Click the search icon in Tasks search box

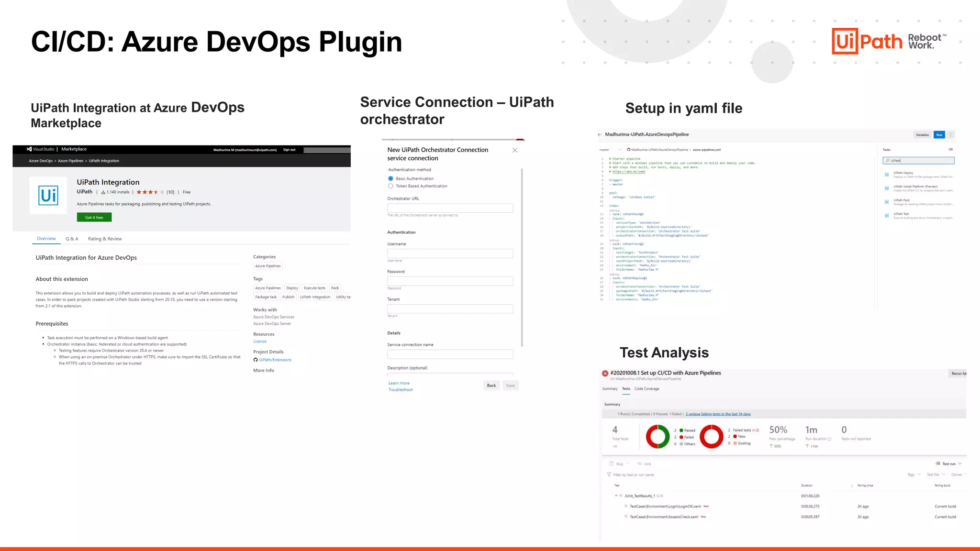888,161
